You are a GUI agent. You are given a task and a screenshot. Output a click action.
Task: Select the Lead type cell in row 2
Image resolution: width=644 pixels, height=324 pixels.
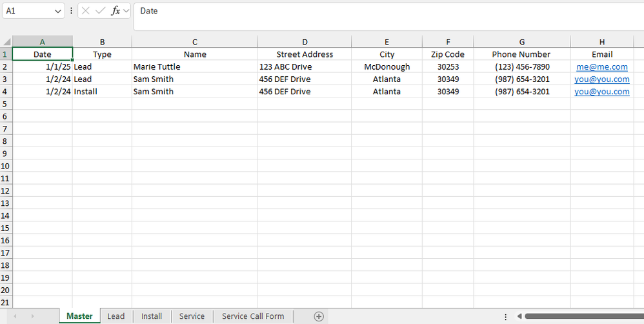(102, 66)
